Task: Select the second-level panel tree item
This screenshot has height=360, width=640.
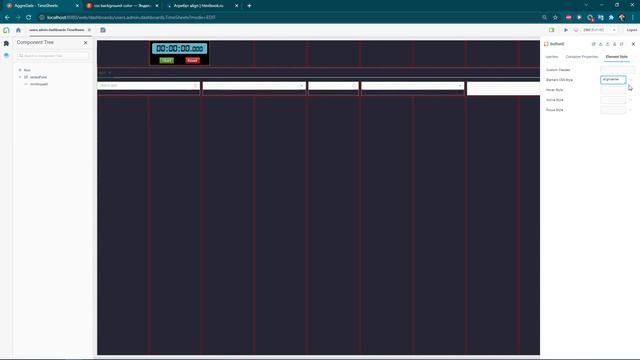Action: [x=38, y=77]
